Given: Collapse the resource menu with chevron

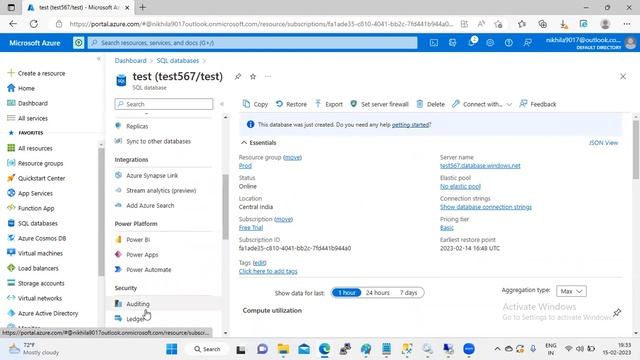Looking at the screenshot, I should 222,104.
